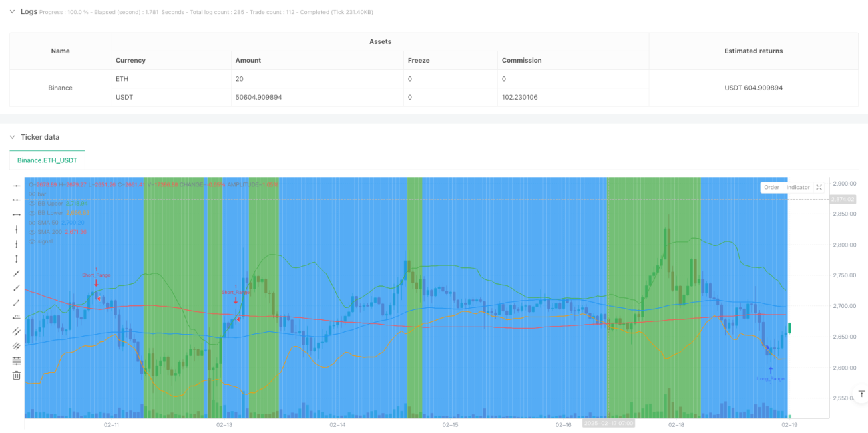The height and width of the screenshot is (433, 868).
Task: Click the trash icon to clear drawings
Action: [17, 376]
